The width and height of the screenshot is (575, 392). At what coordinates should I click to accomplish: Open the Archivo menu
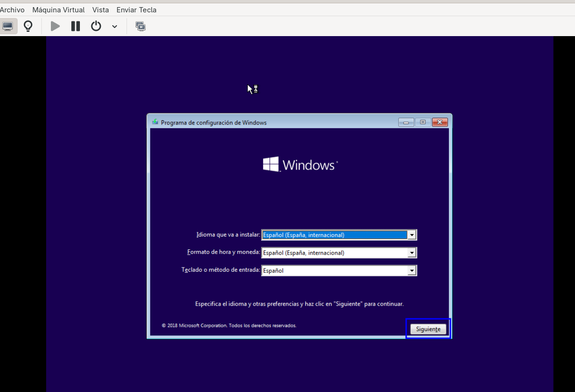(x=12, y=10)
